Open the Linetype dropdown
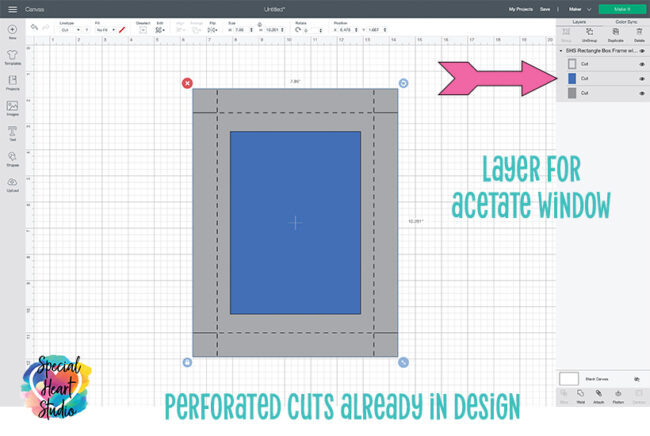The width and height of the screenshot is (650, 436). pos(70,30)
